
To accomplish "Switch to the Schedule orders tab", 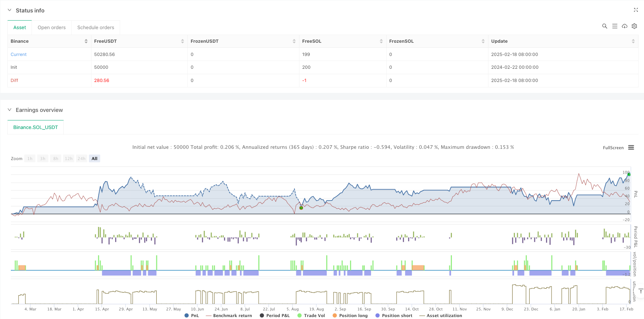I will (x=96, y=28).
